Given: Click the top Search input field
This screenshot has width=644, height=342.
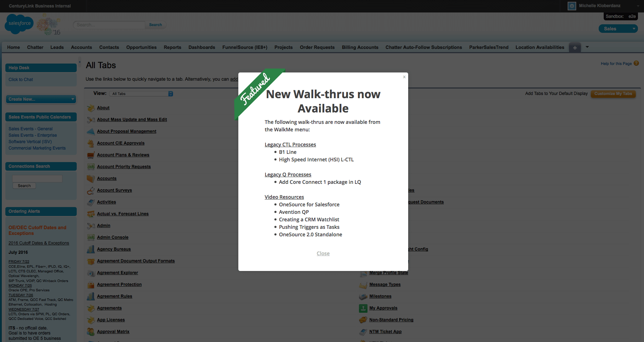Looking at the screenshot, I should [x=109, y=25].
